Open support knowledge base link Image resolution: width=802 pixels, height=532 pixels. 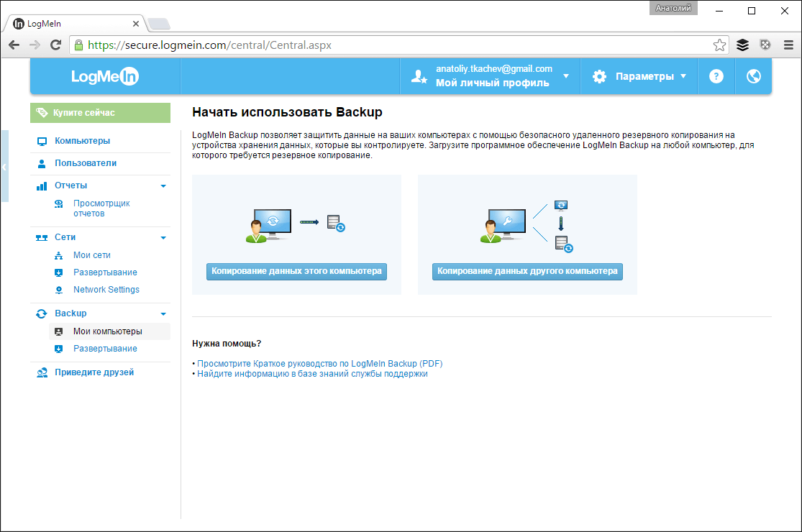coord(312,374)
